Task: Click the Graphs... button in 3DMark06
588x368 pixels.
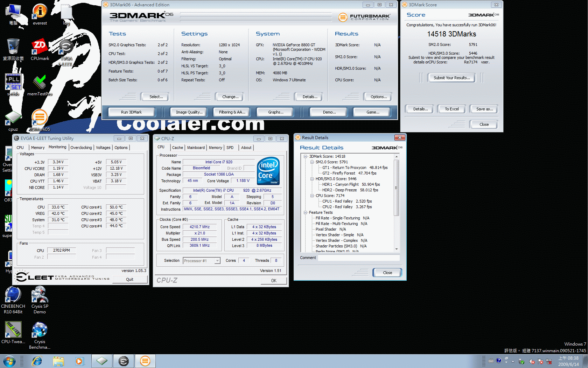Action: tap(276, 112)
